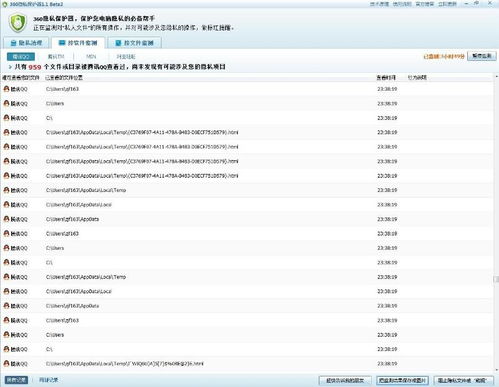Click the icon on the 按文件监测 tab
This screenshot has width=499, height=387.
pos(118,43)
